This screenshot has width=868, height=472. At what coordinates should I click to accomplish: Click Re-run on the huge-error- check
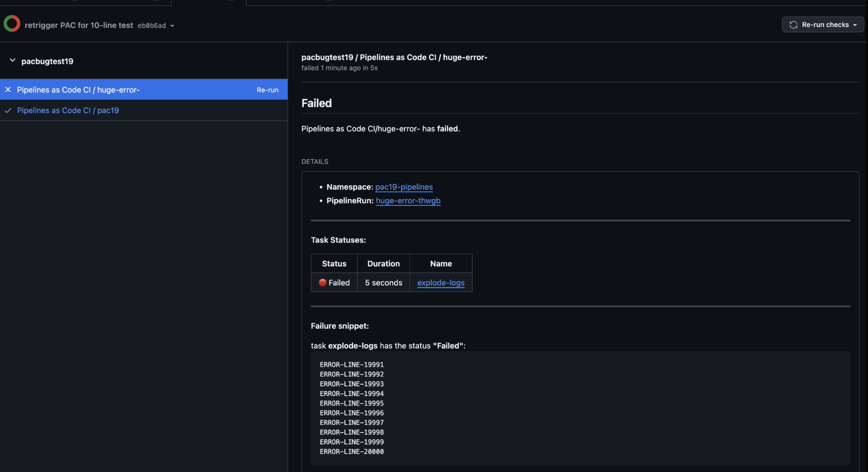coord(267,90)
